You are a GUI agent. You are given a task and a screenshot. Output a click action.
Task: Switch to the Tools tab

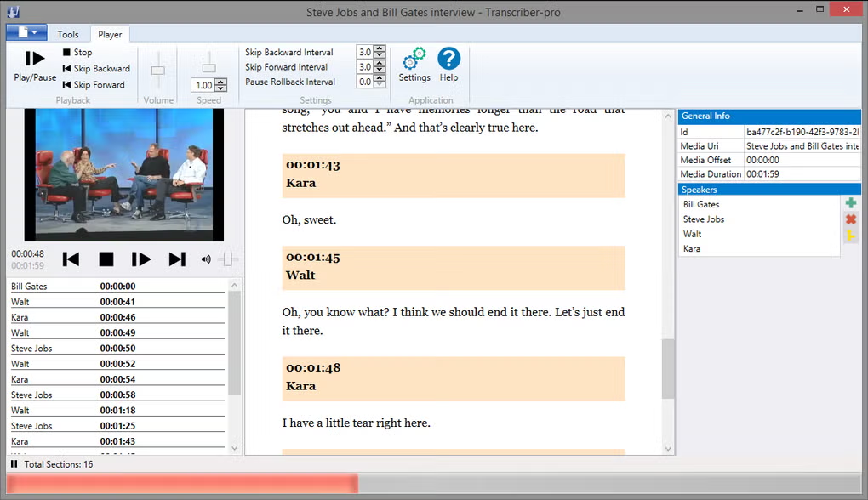(x=68, y=34)
